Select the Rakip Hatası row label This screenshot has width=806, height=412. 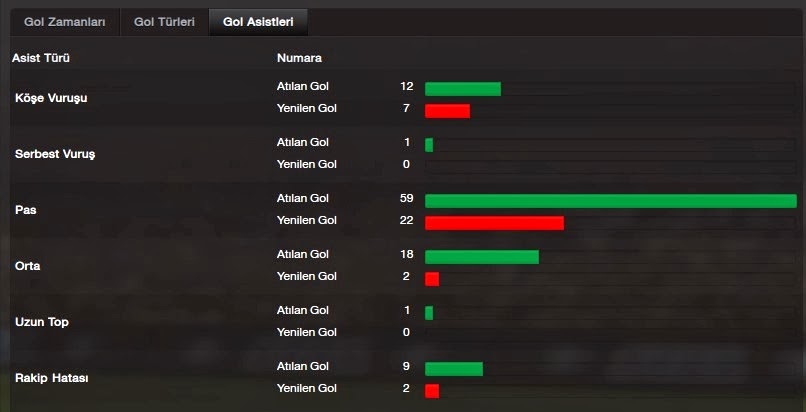pyautogui.click(x=51, y=378)
